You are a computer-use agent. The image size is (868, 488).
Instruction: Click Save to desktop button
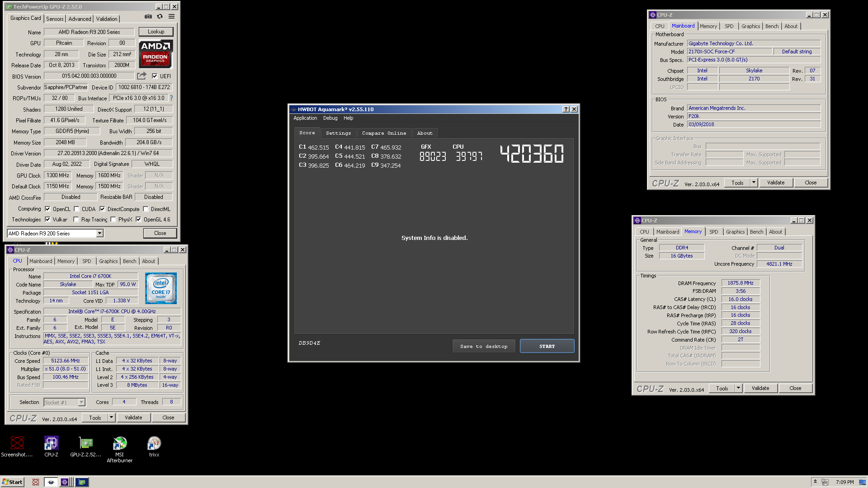click(484, 346)
